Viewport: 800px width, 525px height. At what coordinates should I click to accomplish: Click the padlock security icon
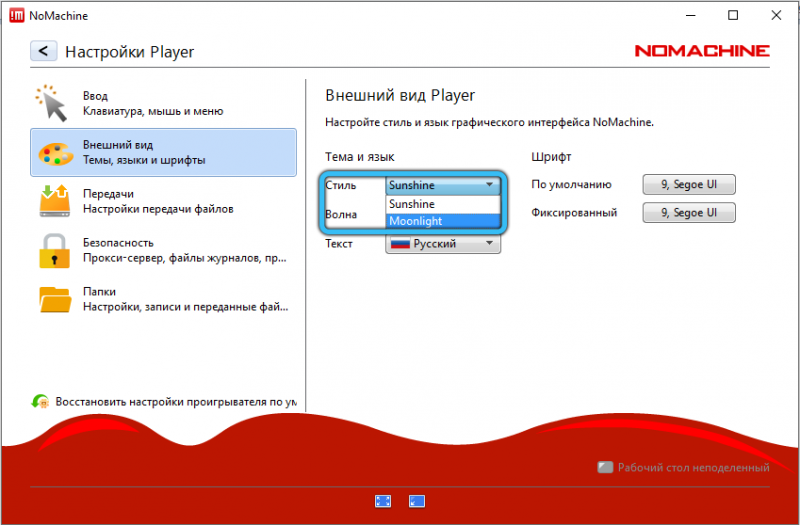click(54, 251)
